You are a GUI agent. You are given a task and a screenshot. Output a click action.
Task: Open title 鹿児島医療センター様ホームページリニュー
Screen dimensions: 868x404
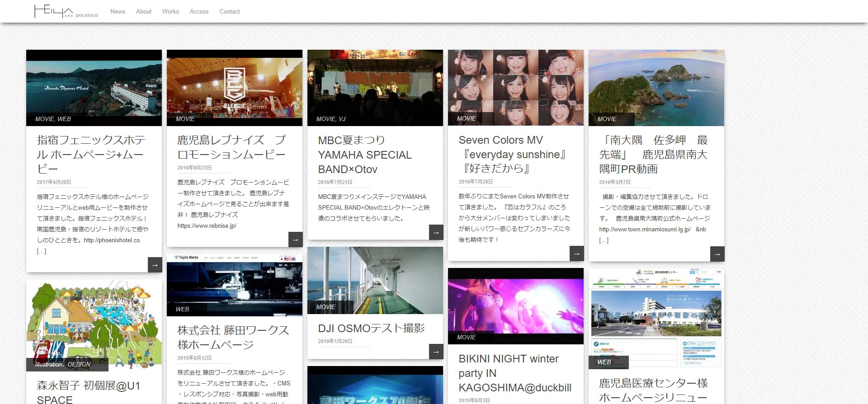pyautogui.click(x=653, y=390)
